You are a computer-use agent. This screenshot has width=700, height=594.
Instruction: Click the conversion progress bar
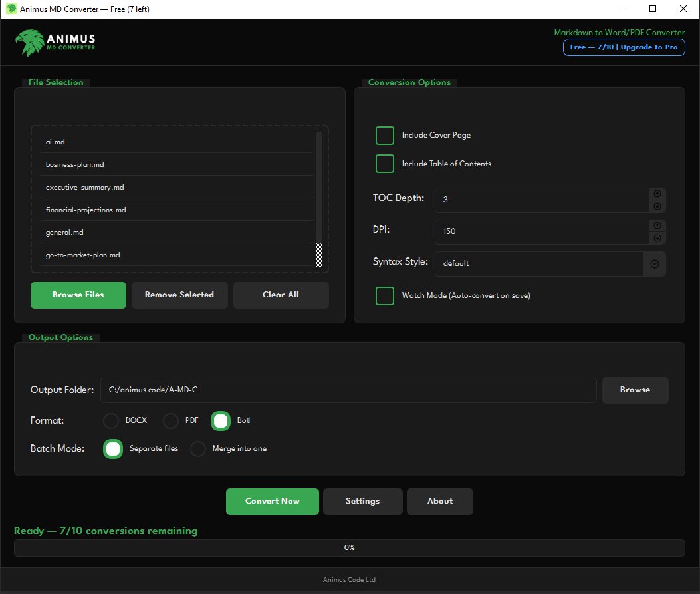349,547
